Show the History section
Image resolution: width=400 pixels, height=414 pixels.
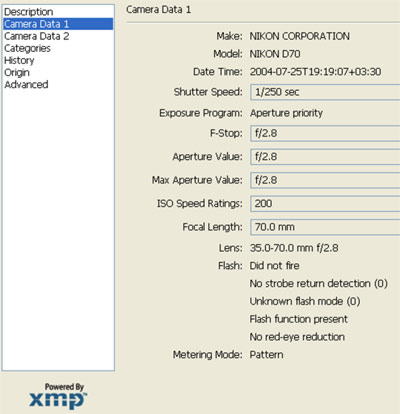pyautogui.click(x=19, y=60)
